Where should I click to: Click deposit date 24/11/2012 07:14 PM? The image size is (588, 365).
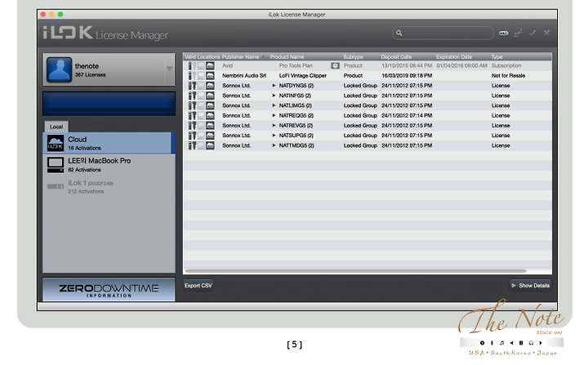point(407,115)
